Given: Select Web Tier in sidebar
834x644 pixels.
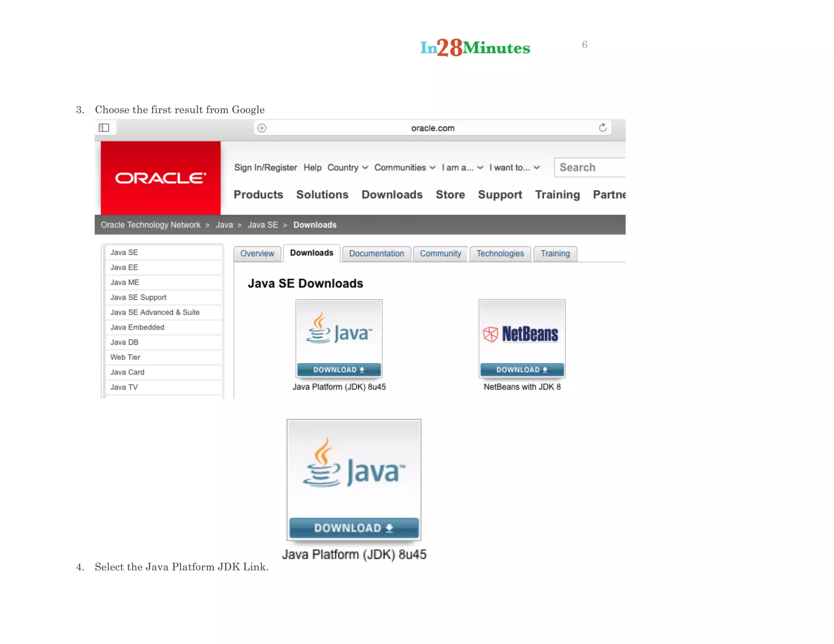Looking at the screenshot, I should pos(163,357).
